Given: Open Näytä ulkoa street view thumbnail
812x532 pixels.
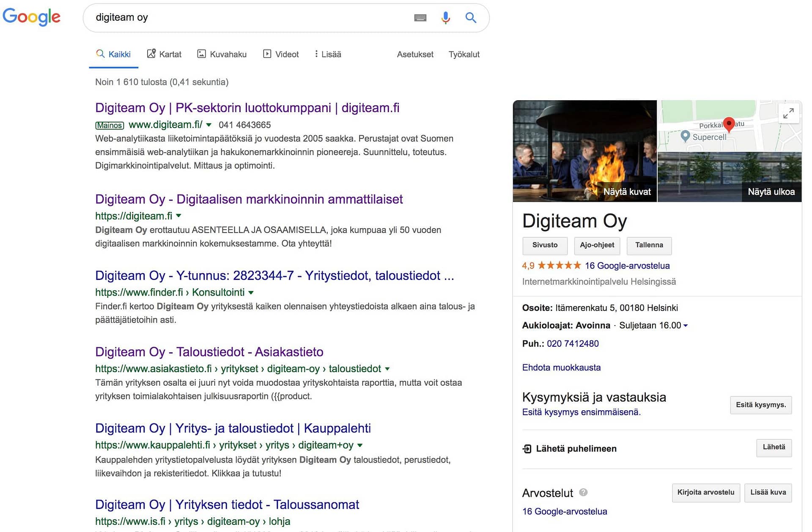Looking at the screenshot, I should point(730,177).
